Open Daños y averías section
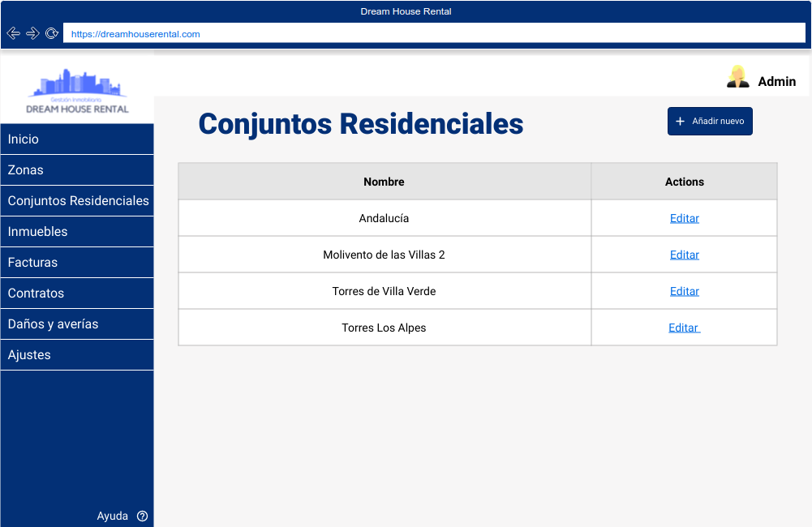Screen dimensions: 812x527 coord(77,324)
